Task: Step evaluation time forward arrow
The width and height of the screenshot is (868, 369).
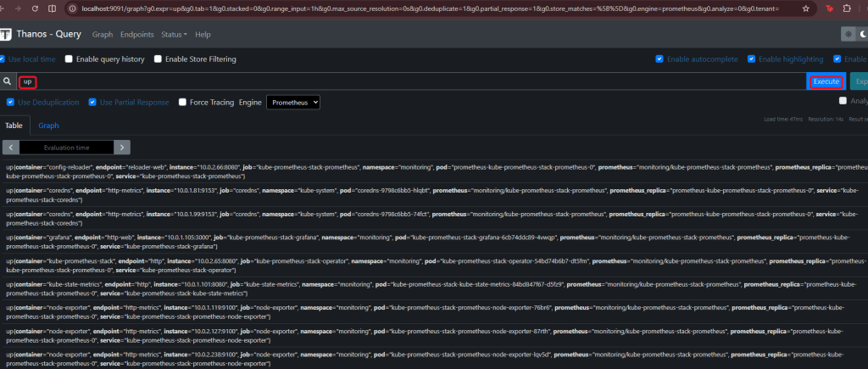Action: coord(122,148)
